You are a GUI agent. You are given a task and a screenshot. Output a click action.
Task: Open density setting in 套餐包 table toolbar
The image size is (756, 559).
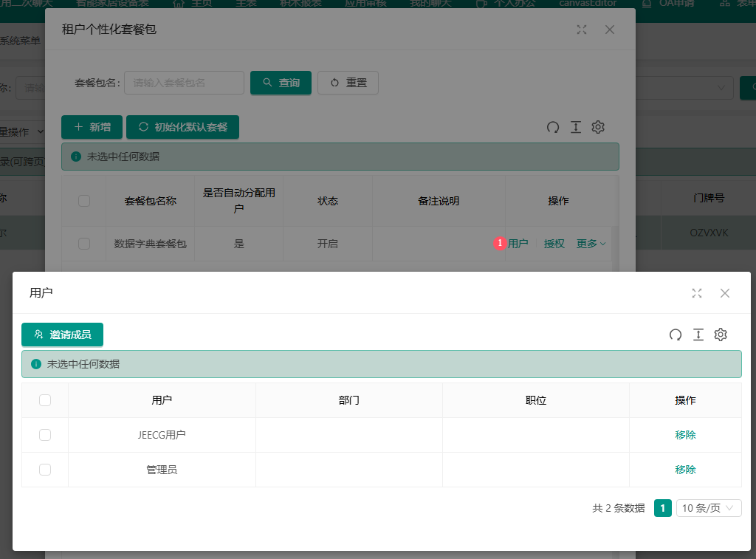click(576, 127)
